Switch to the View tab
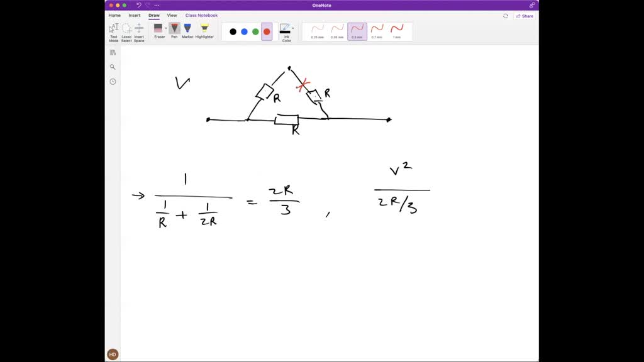Viewport: 644px width, 362px height. coord(172,15)
